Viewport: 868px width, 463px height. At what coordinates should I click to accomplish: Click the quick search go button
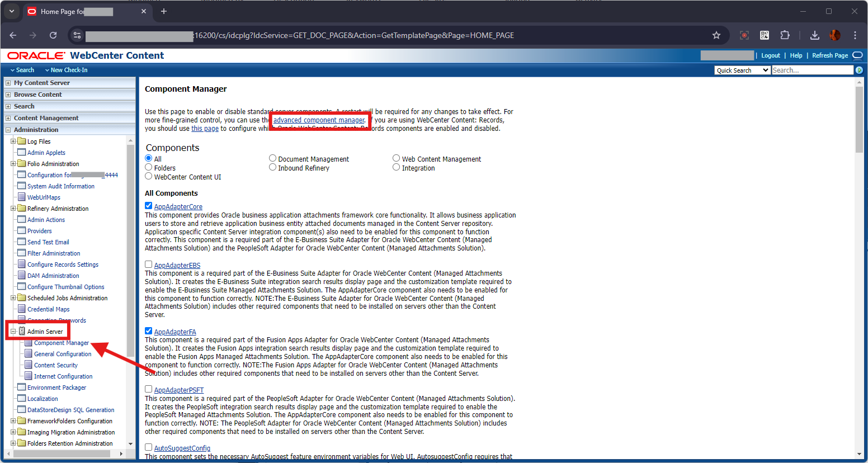click(x=859, y=70)
